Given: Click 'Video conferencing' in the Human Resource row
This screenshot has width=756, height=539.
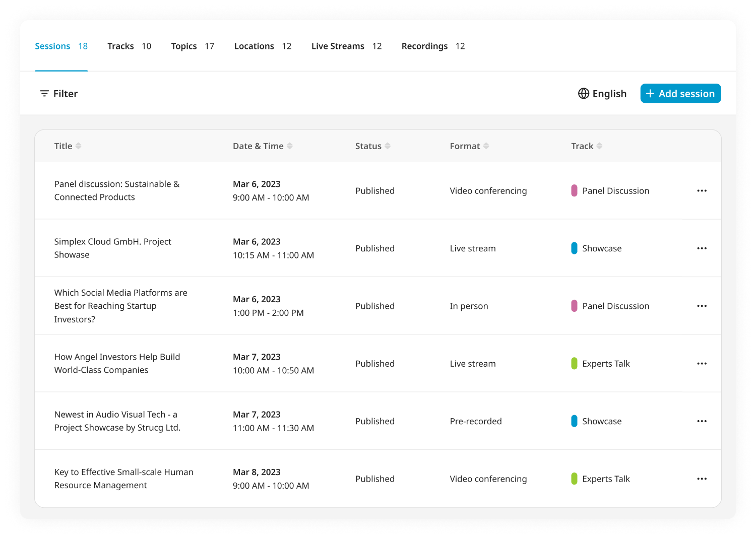Looking at the screenshot, I should tap(488, 479).
